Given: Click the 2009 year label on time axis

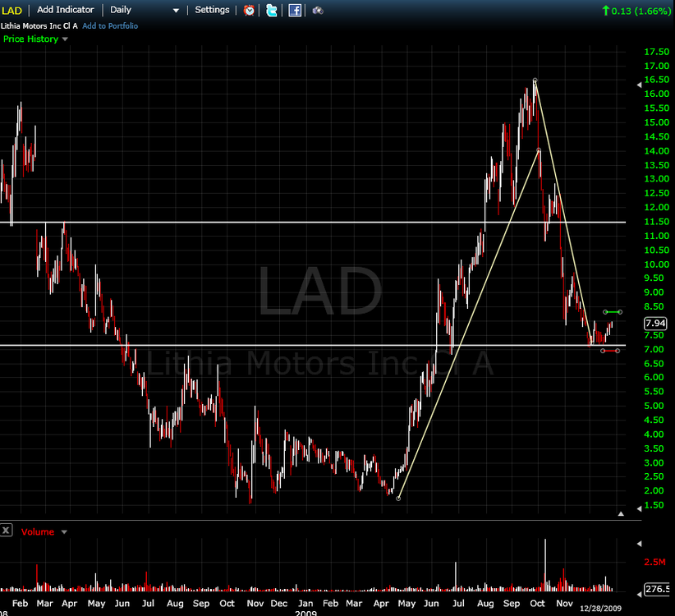Looking at the screenshot, I should click(305, 613).
